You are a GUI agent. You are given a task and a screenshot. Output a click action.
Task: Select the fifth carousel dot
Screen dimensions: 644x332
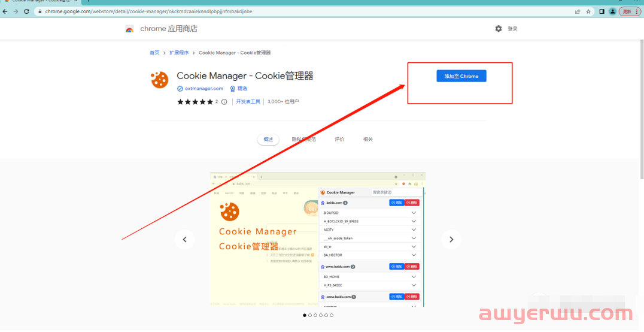pos(326,315)
